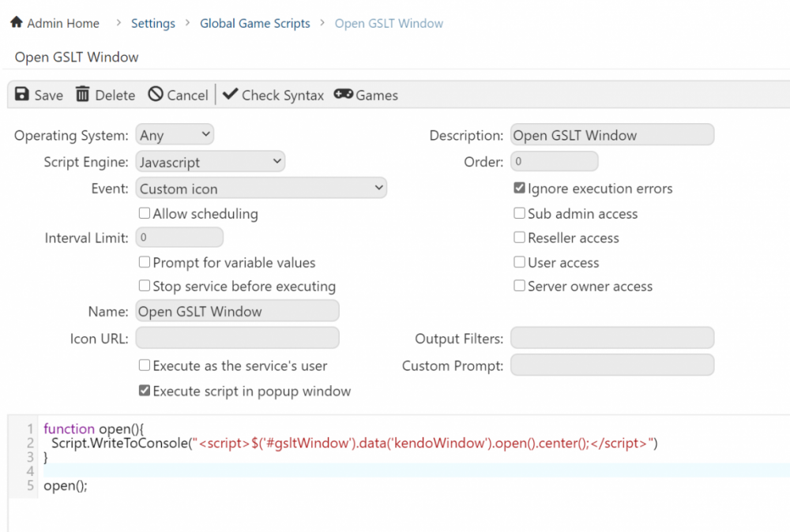This screenshot has width=790, height=532.
Task: Click the Save floppy disk icon
Action: [22, 95]
